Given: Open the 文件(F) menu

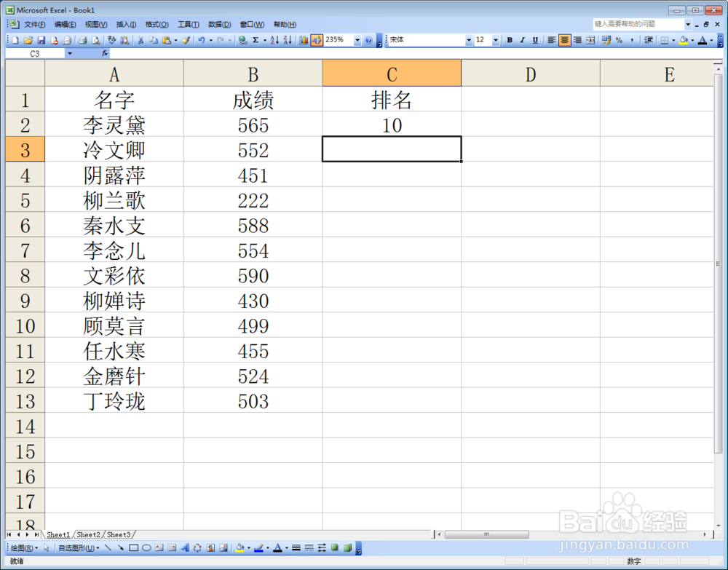Looking at the screenshot, I should click(x=34, y=25).
